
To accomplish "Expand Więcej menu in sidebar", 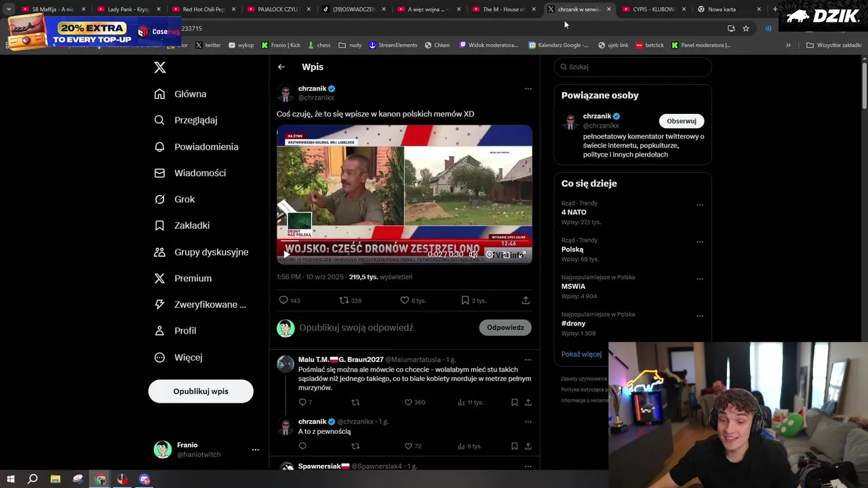I will pos(178,357).
